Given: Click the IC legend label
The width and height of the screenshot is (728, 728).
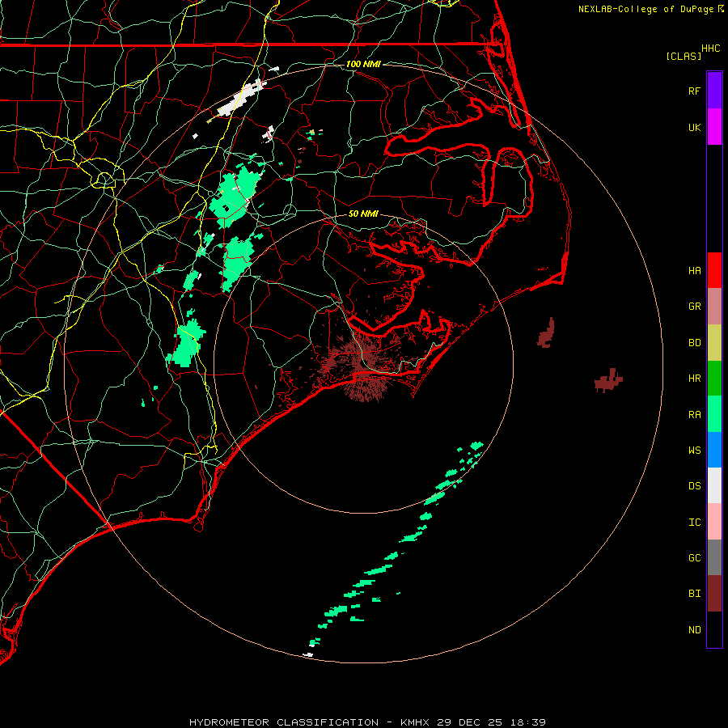Looking at the screenshot, I should [694, 523].
